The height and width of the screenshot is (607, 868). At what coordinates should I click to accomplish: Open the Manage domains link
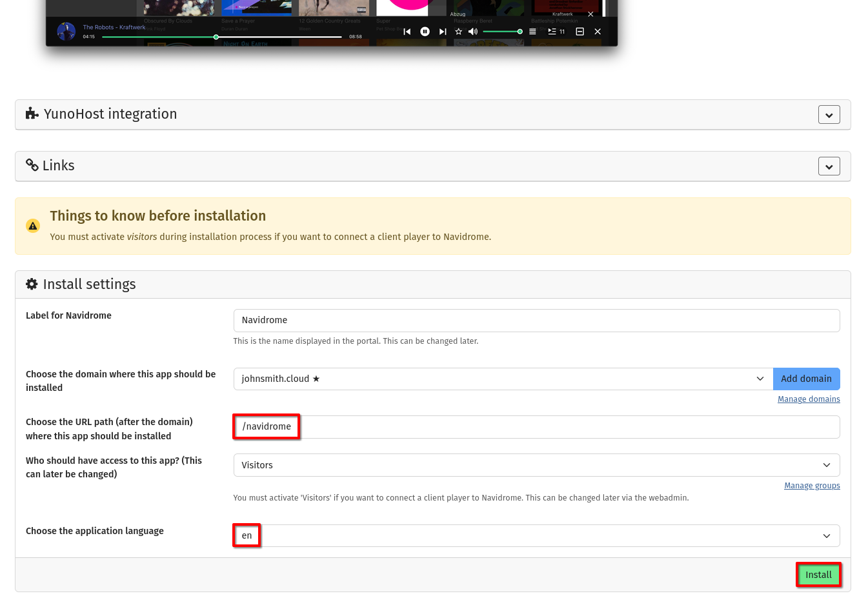pyautogui.click(x=809, y=399)
